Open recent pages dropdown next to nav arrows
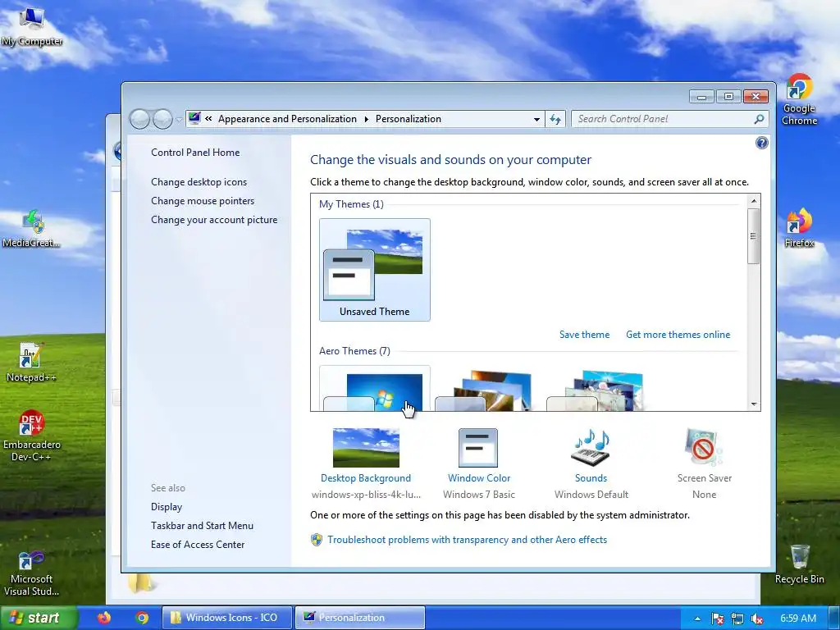The image size is (840, 630). [x=179, y=120]
